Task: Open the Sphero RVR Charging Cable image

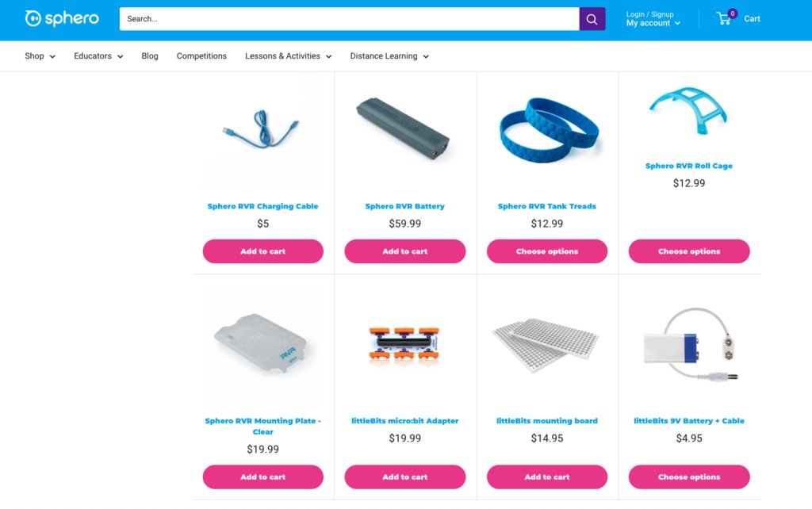Action: tap(262, 132)
